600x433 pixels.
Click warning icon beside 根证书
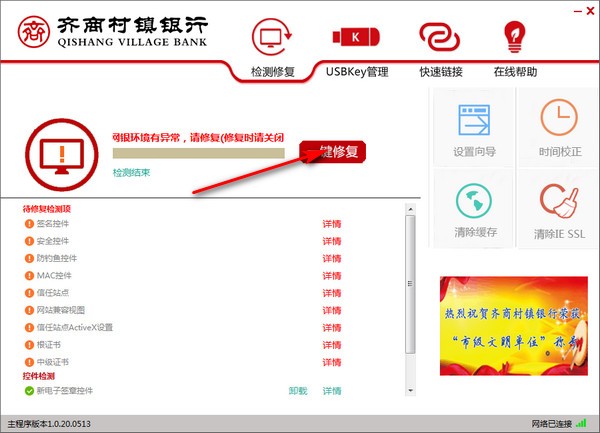point(29,345)
